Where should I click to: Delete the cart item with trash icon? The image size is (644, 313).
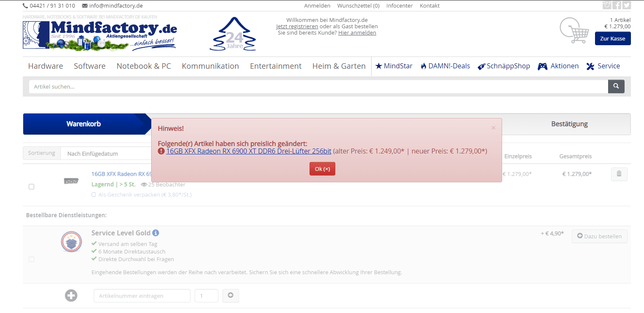point(619,174)
